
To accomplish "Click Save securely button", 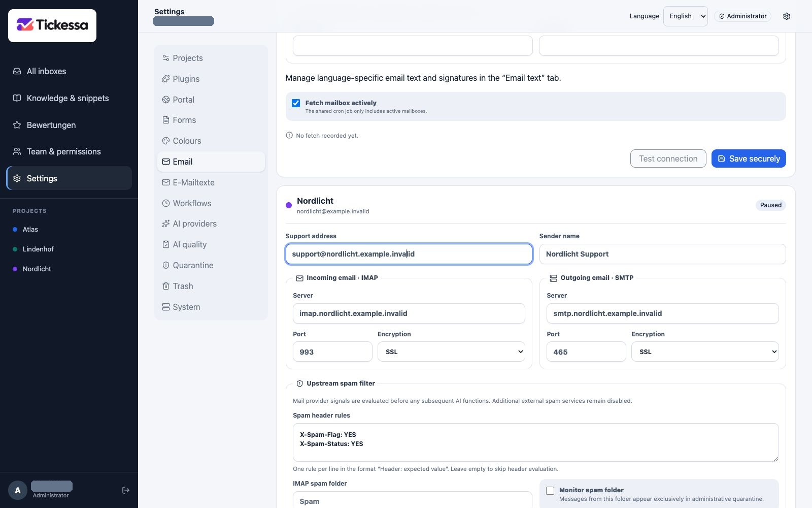I will point(749,158).
